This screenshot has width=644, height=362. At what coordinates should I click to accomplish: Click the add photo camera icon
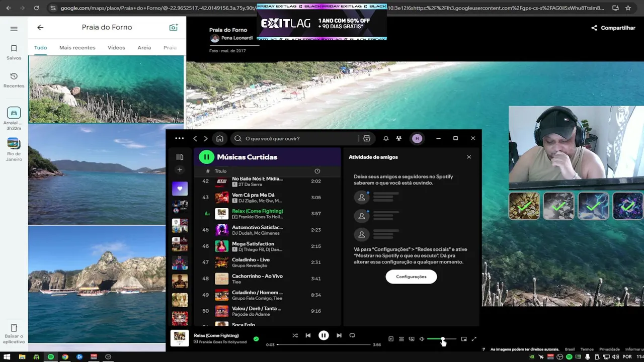(x=174, y=28)
